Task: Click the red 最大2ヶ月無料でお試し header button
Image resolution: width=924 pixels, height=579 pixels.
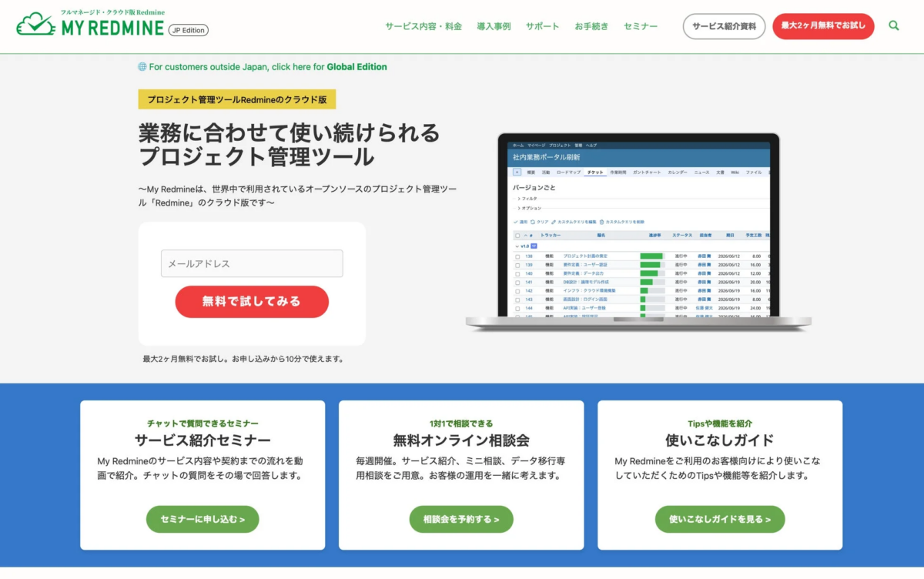Action: 823,26
